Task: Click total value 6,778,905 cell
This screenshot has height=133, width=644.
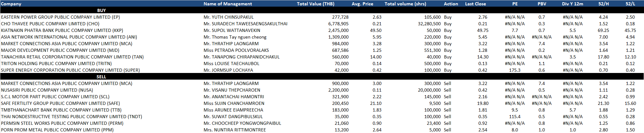Action: coord(338,24)
